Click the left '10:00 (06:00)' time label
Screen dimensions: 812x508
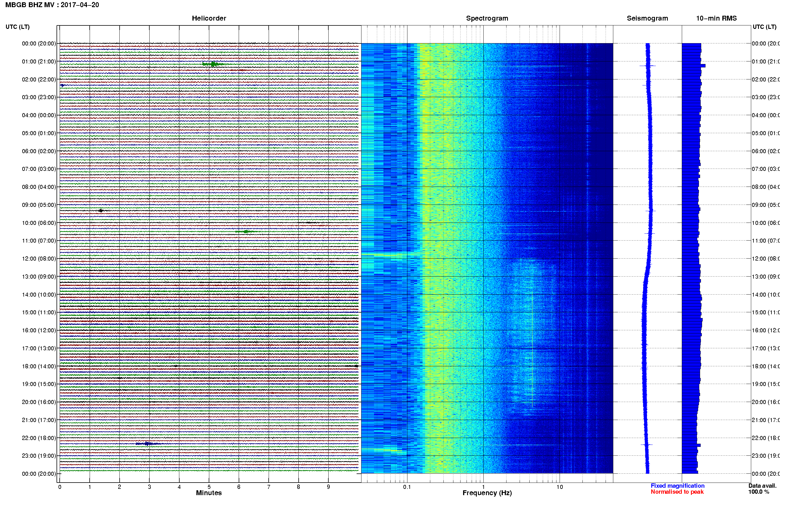39,223
